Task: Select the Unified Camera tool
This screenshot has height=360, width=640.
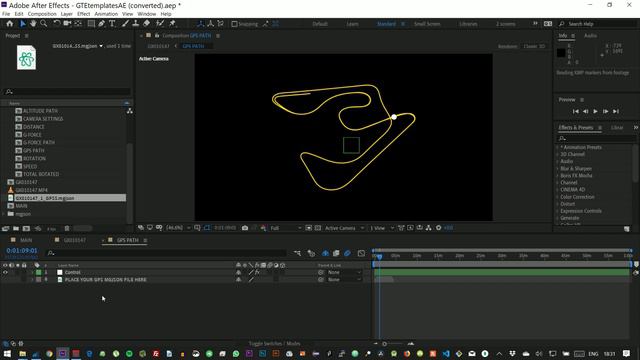Action: click(x=67, y=24)
